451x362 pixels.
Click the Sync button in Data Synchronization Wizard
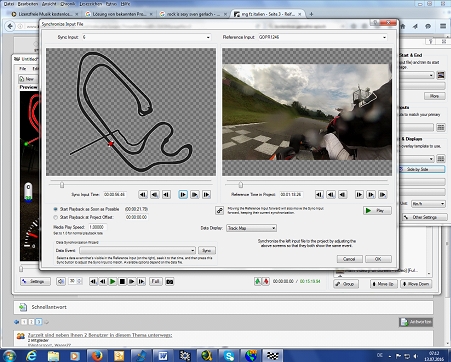coord(207,250)
